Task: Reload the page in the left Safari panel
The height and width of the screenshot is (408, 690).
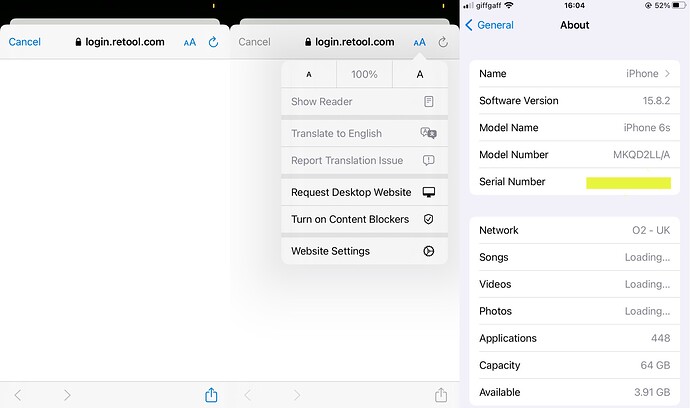Action: tap(213, 42)
